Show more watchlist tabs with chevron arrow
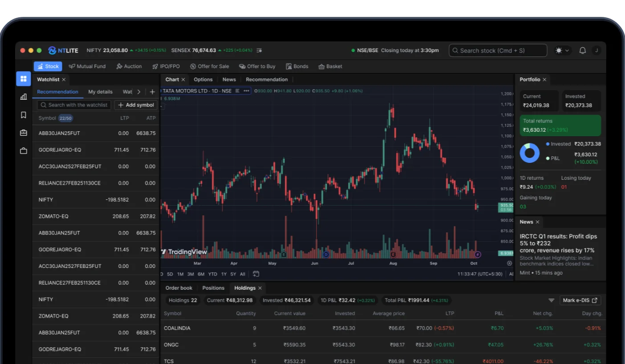Screen dimensions: 625x364 click(139, 92)
